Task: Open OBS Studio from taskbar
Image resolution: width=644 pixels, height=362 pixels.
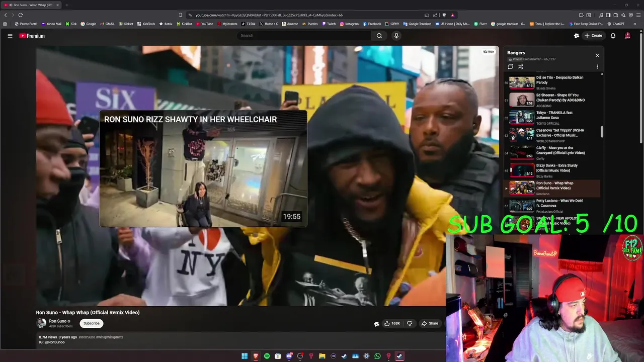Action: 300,356
